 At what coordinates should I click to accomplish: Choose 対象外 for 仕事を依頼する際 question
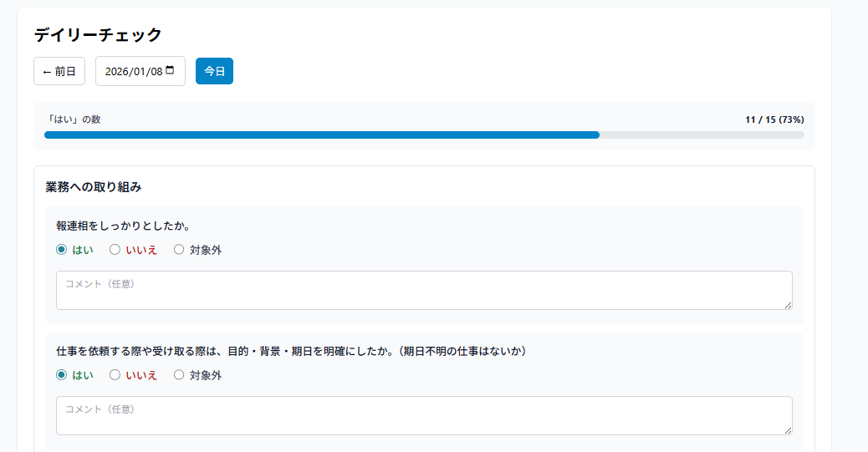[x=179, y=375]
